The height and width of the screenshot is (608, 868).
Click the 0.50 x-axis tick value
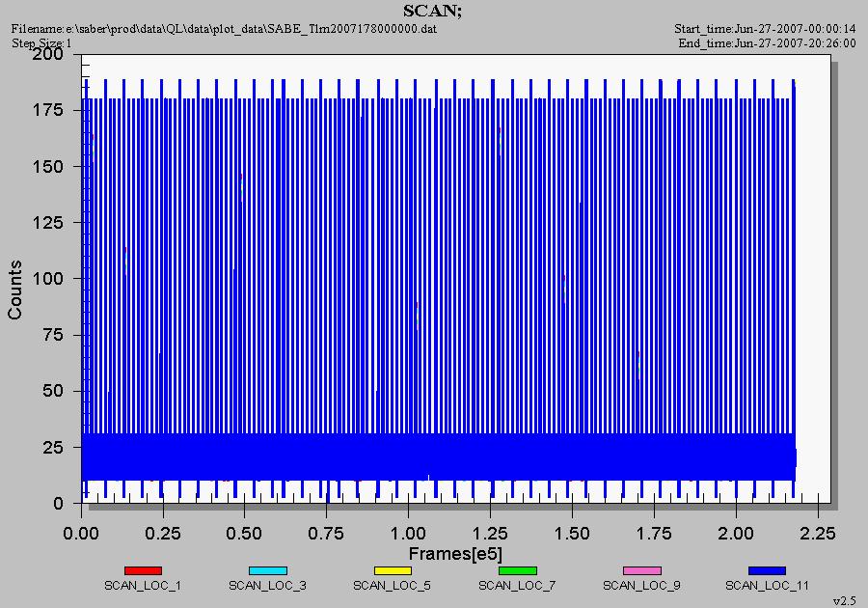tap(244, 534)
